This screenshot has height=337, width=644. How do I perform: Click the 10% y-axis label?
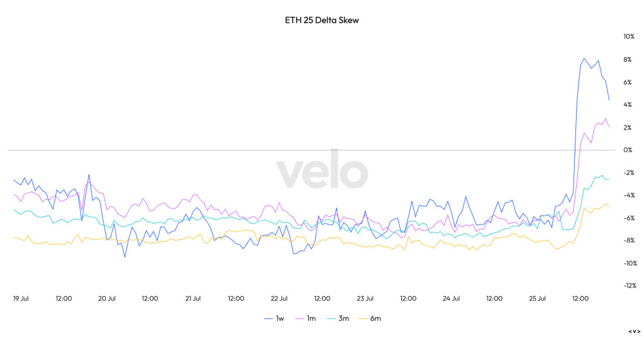[x=628, y=36]
